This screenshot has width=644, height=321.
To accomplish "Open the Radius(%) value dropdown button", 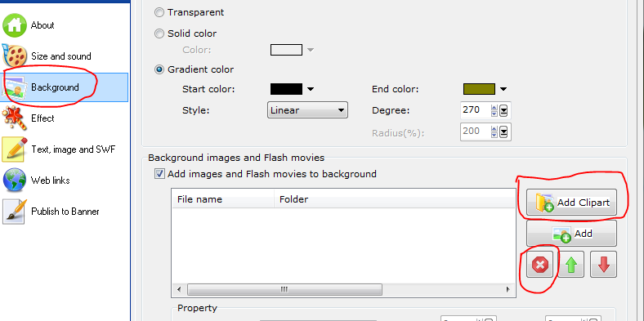I will pos(503,132).
